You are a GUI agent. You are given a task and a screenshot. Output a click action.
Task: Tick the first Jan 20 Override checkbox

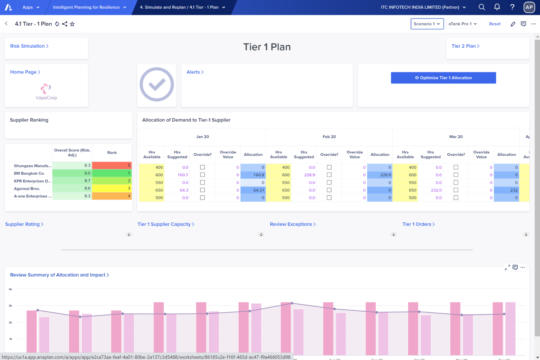[x=202, y=167]
